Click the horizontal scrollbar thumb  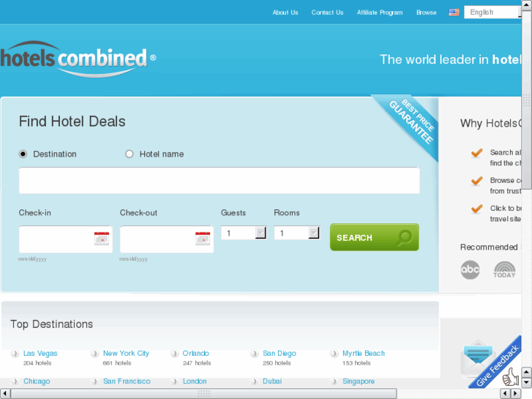click(x=203, y=394)
